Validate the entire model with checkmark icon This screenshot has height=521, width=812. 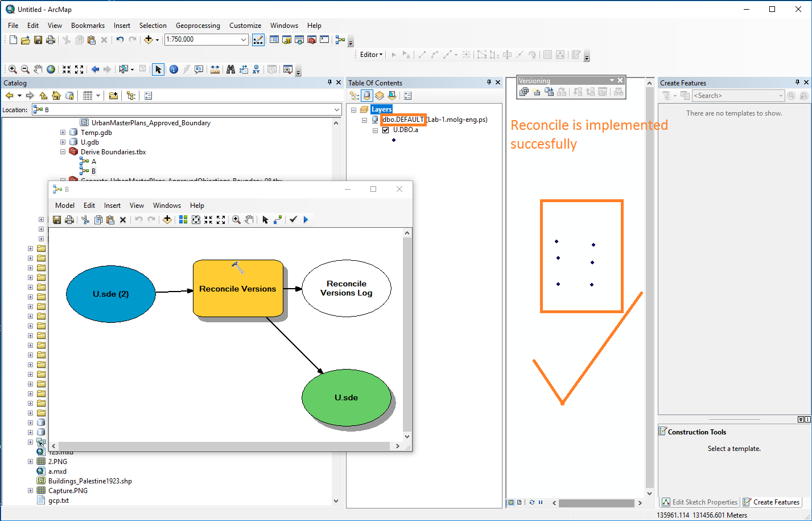click(293, 220)
